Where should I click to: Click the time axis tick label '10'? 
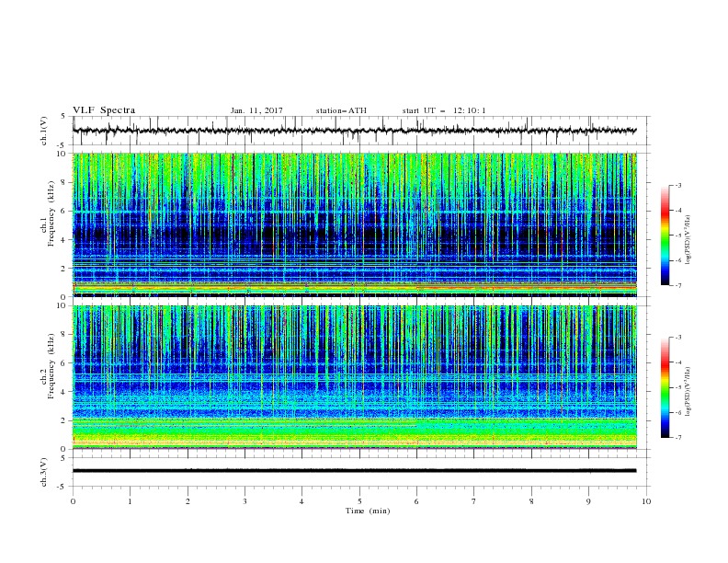pyautogui.click(x=646, y=501)
